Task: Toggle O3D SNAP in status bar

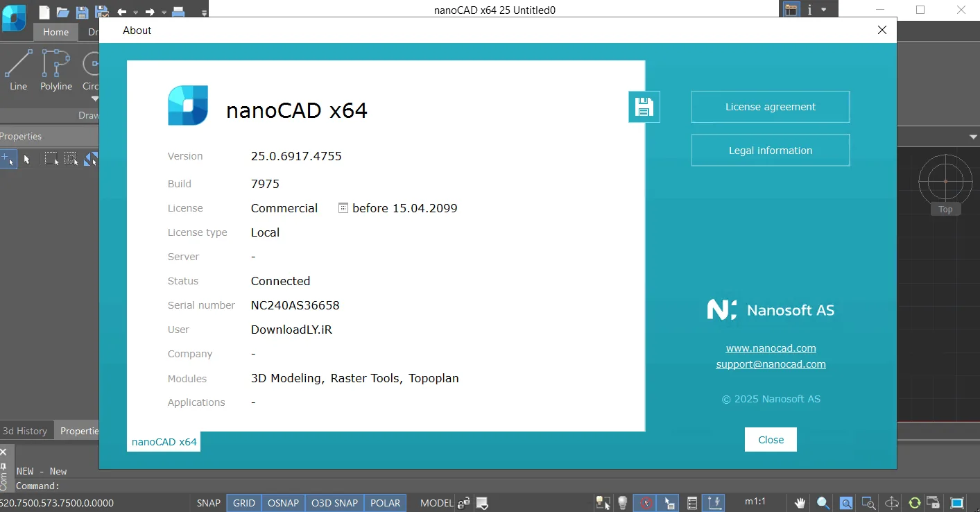Action: [x=335, y=503]
